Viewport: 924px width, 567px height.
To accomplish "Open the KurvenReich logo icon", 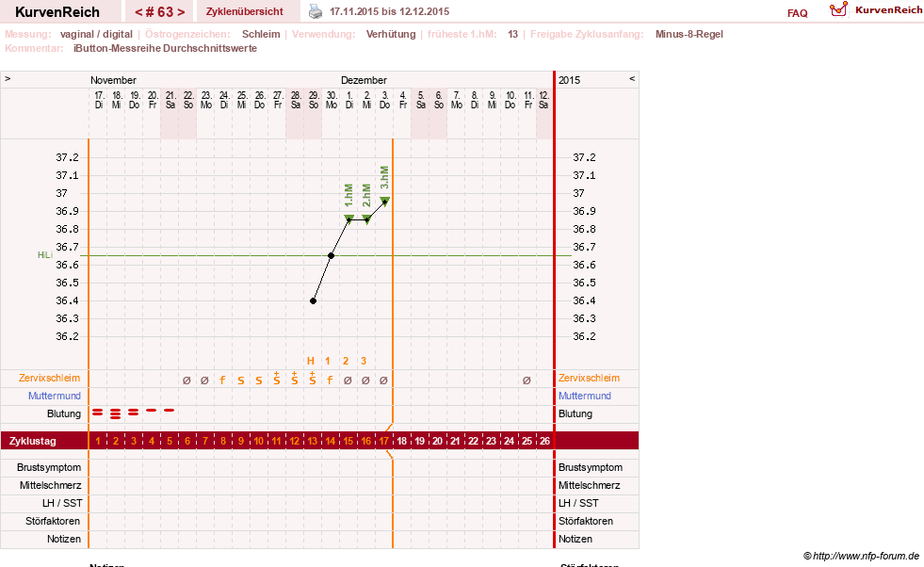I will click(838, 8).
